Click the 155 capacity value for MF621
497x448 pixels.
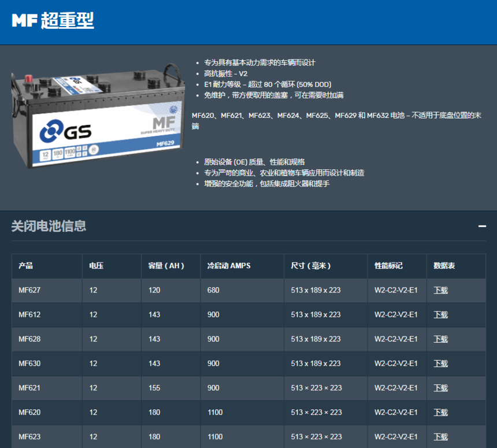pos(154,388)
